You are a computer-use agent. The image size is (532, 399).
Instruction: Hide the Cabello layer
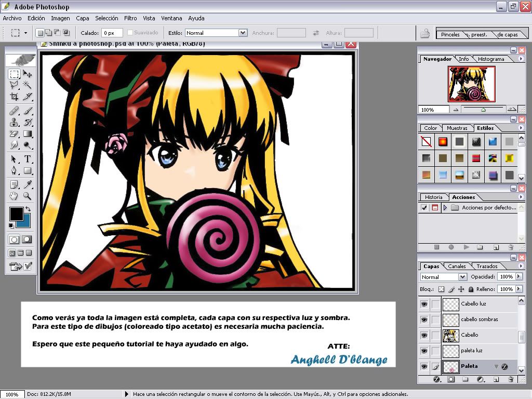coord(424,335)
